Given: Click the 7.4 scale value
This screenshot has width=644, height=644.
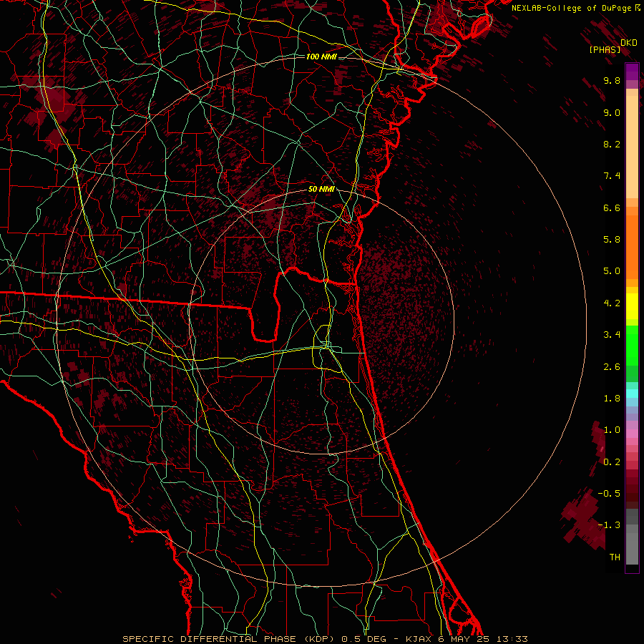Looking at the screenshot, I should (612, 176).
